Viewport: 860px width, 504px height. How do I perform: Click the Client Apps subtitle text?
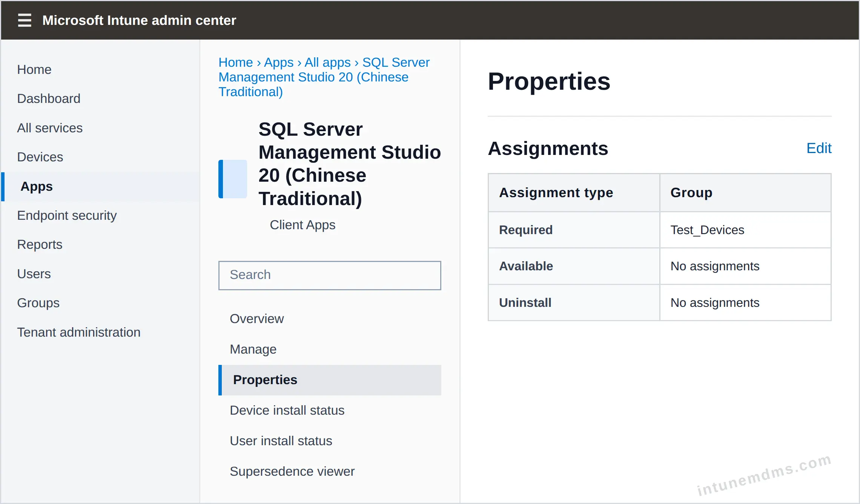click(303, 225)
